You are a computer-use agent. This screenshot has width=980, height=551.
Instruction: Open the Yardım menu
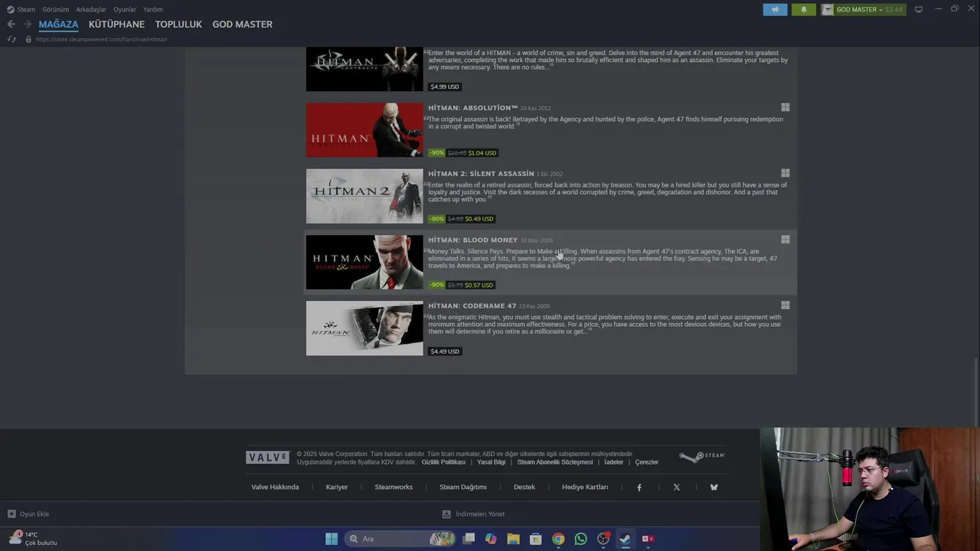pos(152,9)
